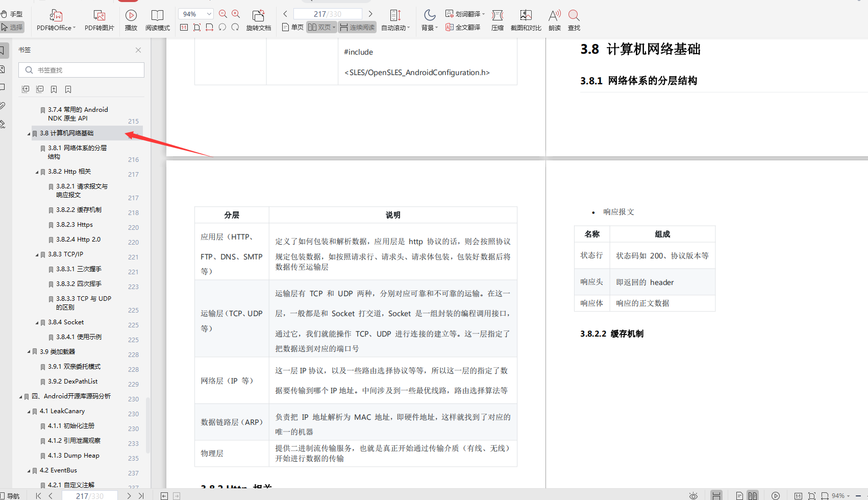Click 朗读 read aloud tool
Image resolution: width=868 pixels, height=500 pixels.
point(555,20)
